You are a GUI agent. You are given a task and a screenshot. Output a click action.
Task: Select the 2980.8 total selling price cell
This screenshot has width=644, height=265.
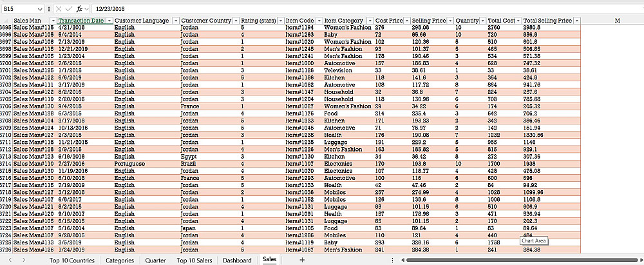coord(551,28)
